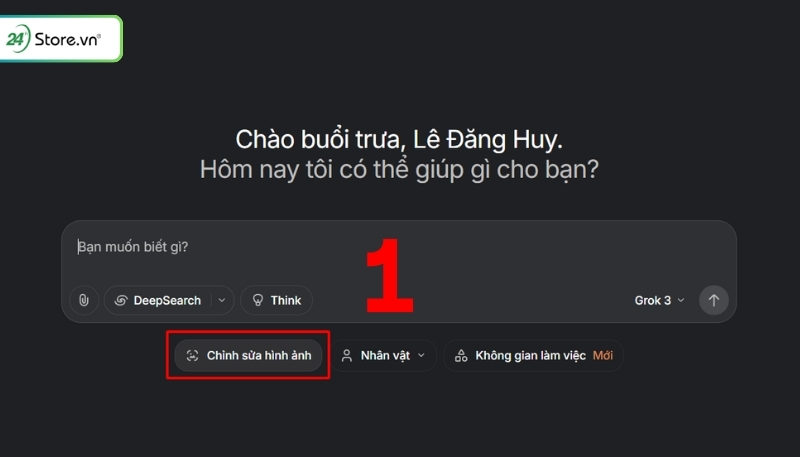This screenshot has height=457, width=800.
Task: Expand the Nhân vật chevron
Action: tap(421, 356)
